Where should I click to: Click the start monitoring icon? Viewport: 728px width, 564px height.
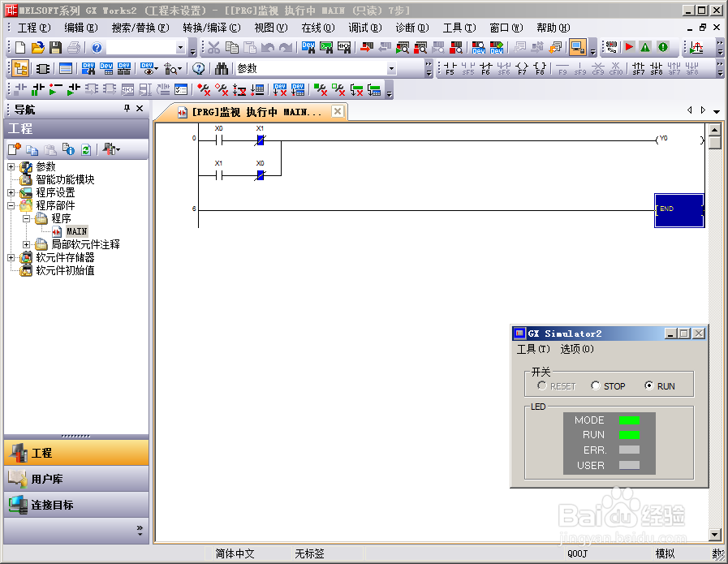pyautogui.click(x=403, y=47)
